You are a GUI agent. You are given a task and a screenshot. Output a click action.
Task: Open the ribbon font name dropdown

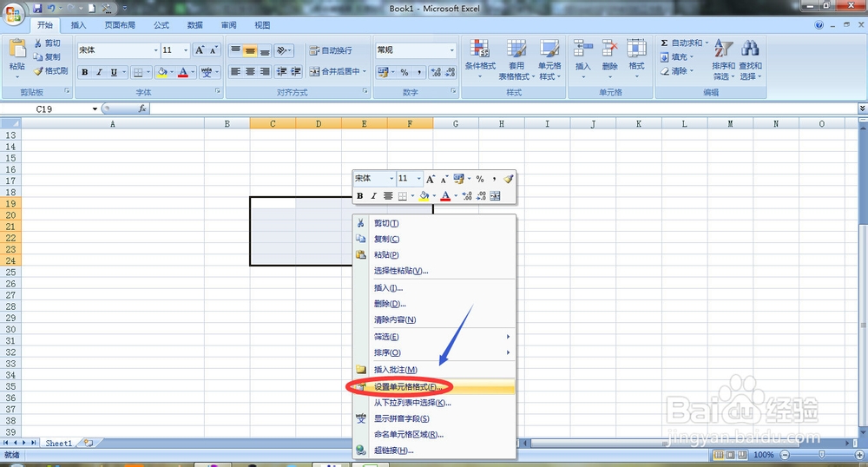click(x=155, y=50)
